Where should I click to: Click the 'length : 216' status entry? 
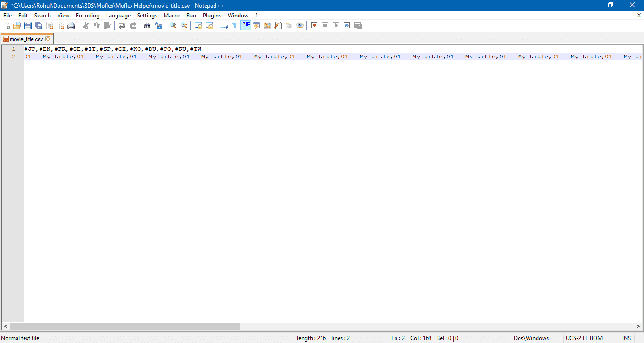pos(312,338)
